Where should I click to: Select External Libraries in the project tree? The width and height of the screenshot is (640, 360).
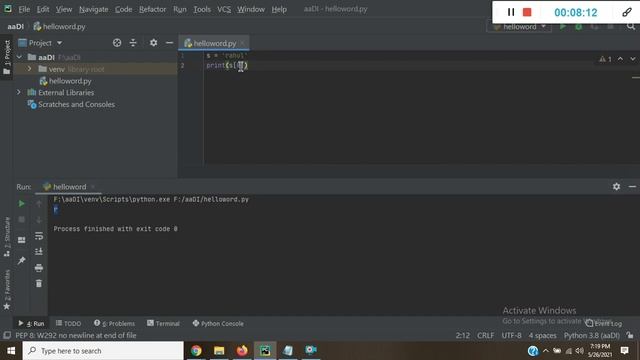61,93
